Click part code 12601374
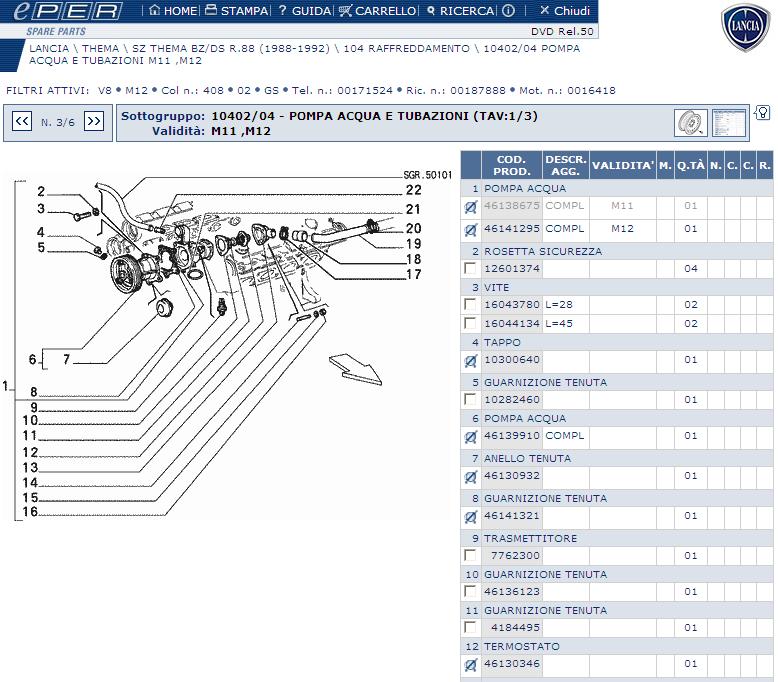Viewport: 778px width, 682px height. coord(512,268)
